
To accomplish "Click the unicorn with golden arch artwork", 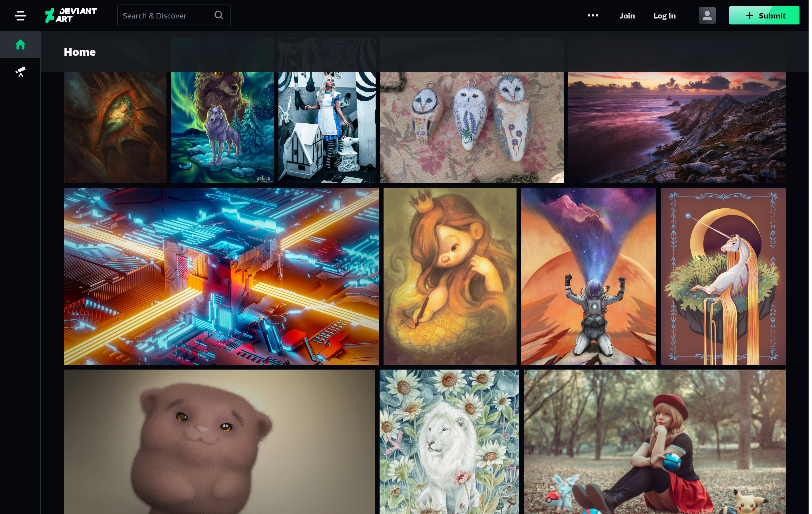I will point(723,276).
